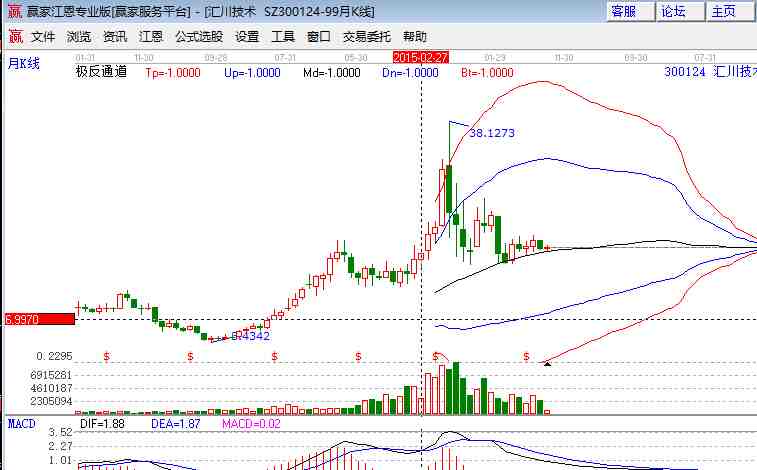Open the 工具 menu

click(283, 37)
